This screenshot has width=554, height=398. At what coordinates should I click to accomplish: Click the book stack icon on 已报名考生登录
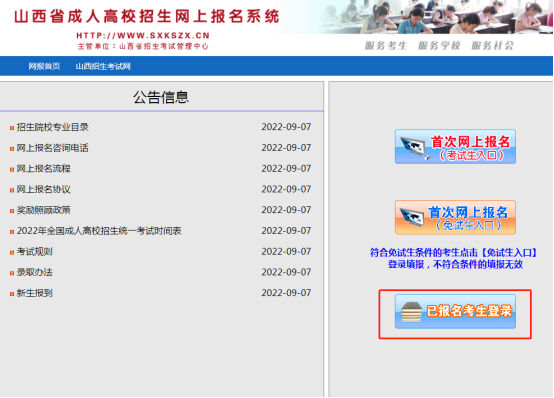(x=412, y=312)
